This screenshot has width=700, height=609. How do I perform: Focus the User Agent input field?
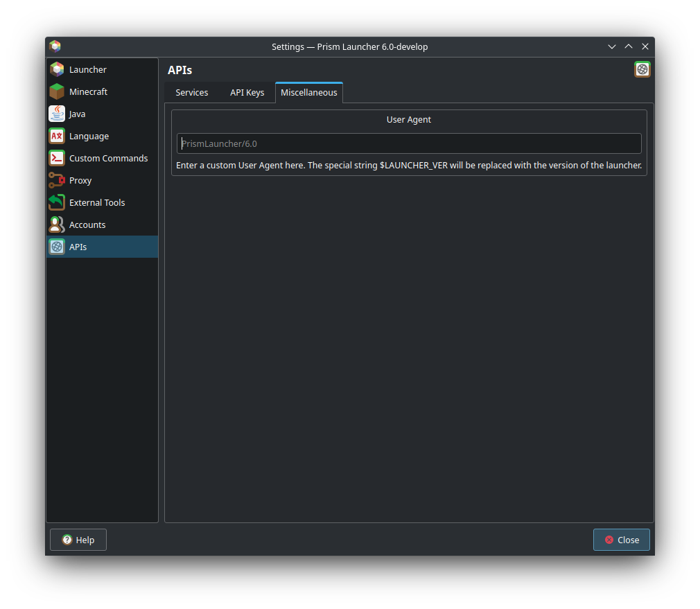[x=409, y=143]
